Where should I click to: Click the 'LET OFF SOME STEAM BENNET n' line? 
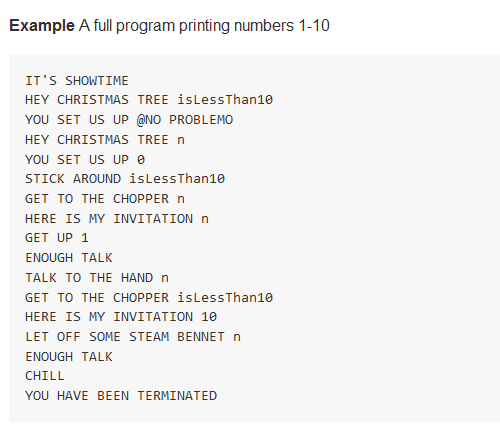tap(133, 337)
